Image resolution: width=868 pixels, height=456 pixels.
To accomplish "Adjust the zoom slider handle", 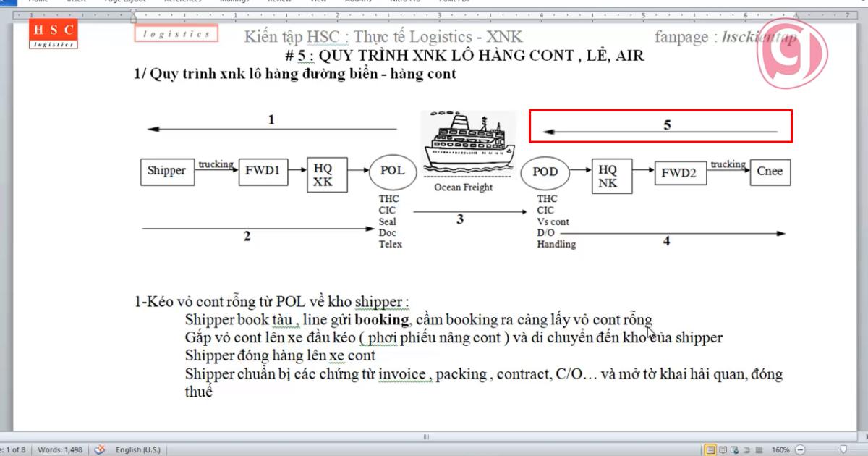I will 843,449.
